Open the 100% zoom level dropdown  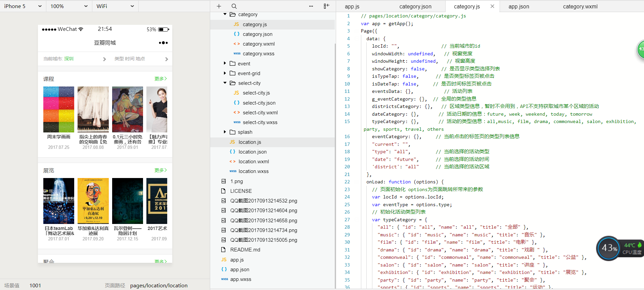(69, 6)
